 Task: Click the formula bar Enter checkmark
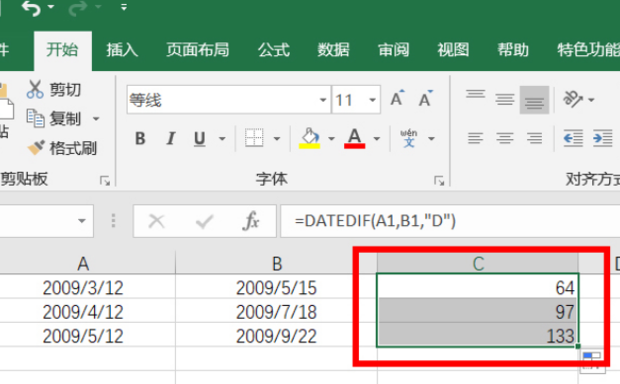204,221
